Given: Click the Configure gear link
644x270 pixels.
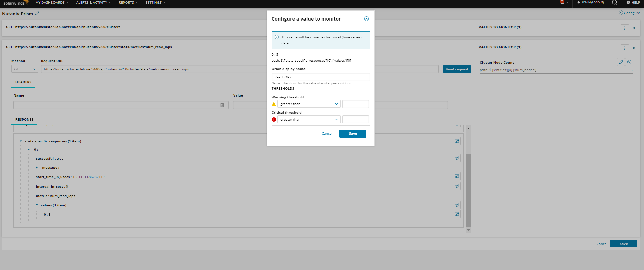Looking at the screenshot, I should 630,13.
